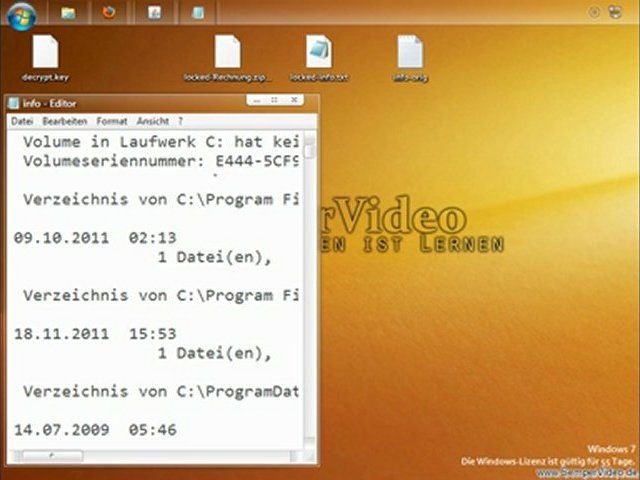Screen dimensions: 640x480
Task: Launch Firefox from the taskbar
Action: point(109,13)
